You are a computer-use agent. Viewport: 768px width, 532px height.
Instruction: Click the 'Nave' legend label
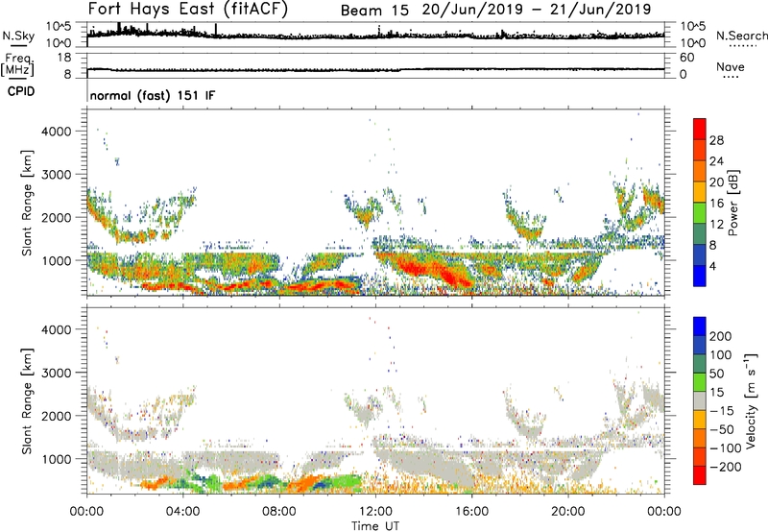731,66
